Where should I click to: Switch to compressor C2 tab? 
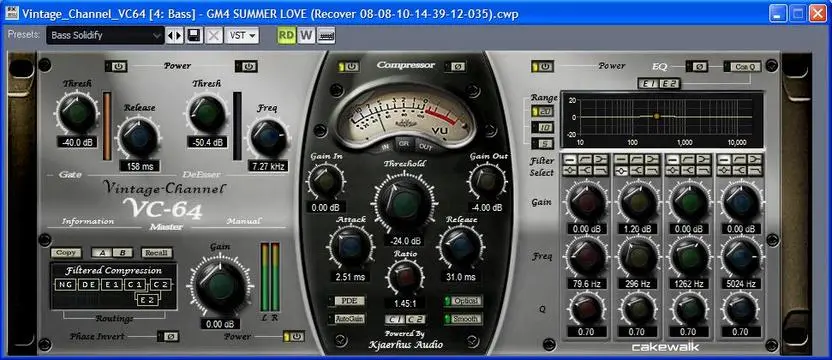(416, 319)
